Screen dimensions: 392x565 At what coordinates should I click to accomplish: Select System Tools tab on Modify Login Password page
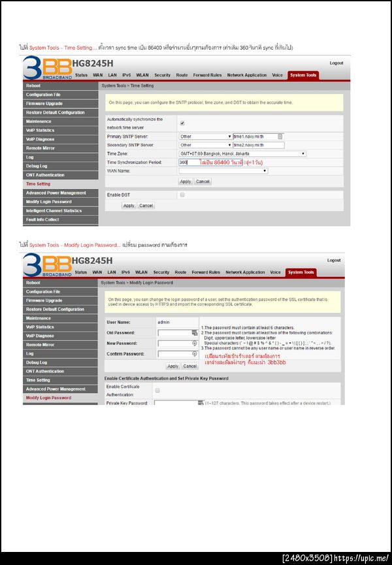[301, 272]
